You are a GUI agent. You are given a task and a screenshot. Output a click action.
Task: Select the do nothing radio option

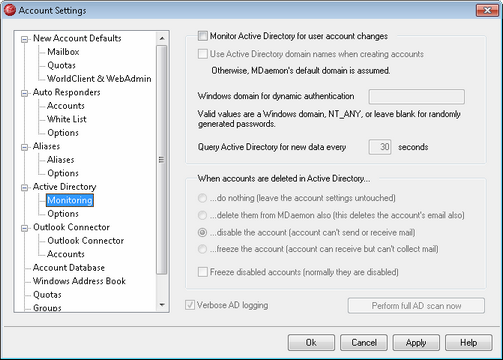coord(202,198)
